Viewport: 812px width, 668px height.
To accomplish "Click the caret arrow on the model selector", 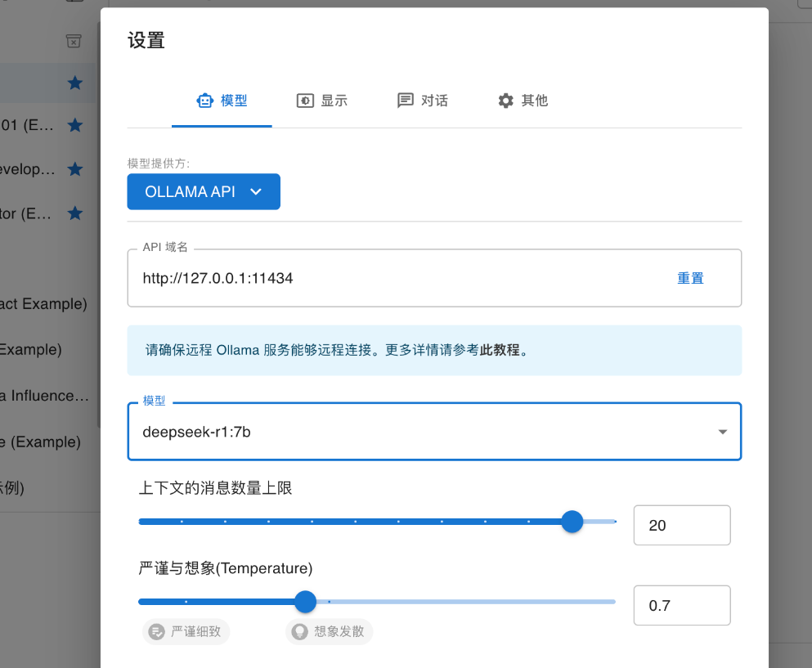I will [722, 432].
